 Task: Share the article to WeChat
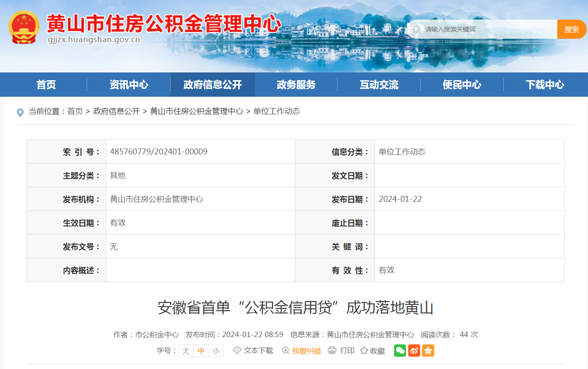coord(400,351)
